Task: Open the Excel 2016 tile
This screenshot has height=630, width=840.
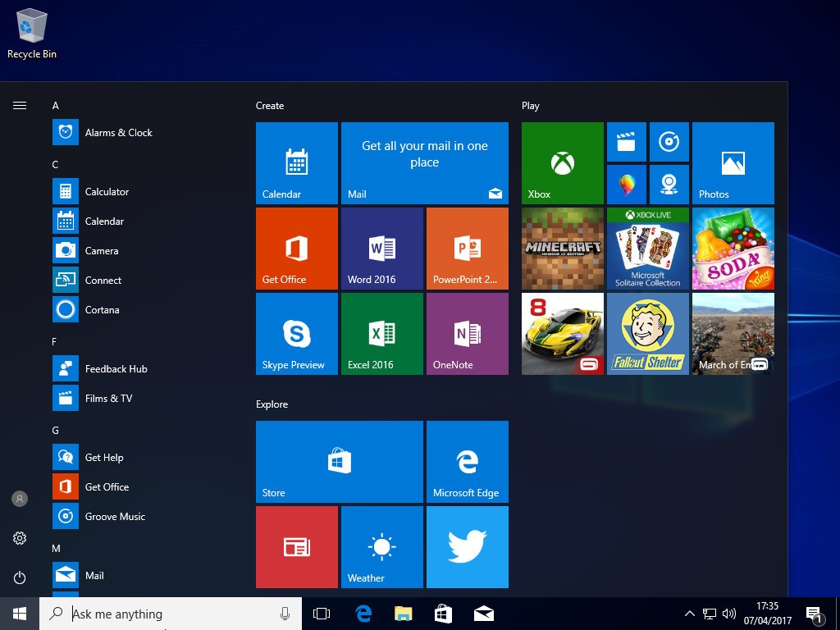Action: coord(381,334)
